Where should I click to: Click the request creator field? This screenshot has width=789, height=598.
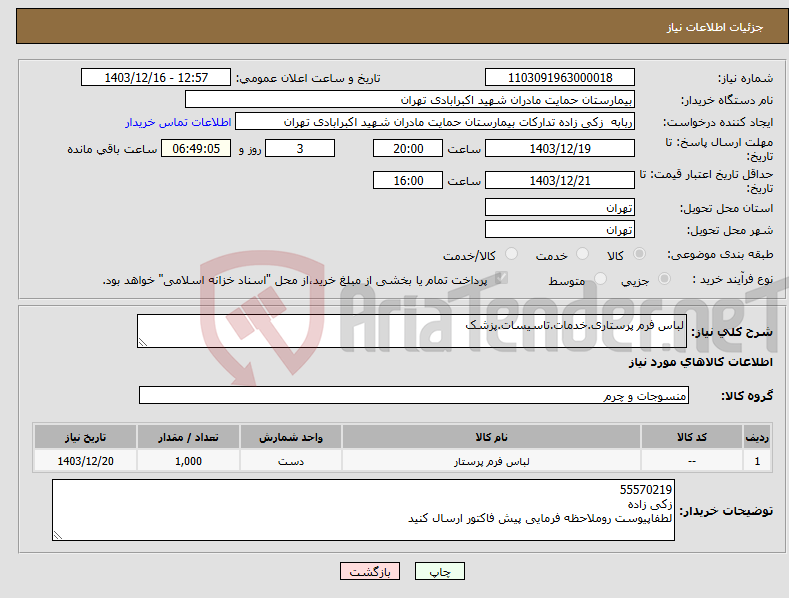click(435, 122)
